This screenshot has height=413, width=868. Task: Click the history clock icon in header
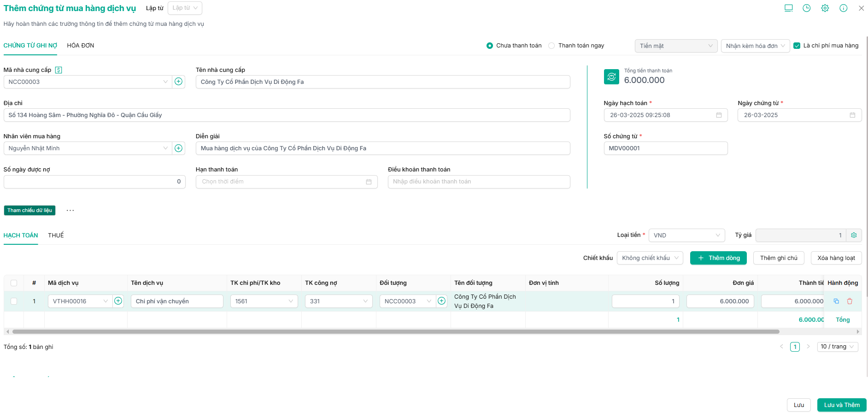[x=806, y=8]
